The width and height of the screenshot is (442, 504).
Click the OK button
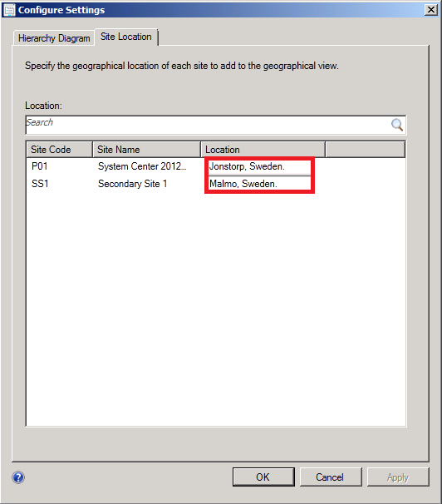click(263, 477)
